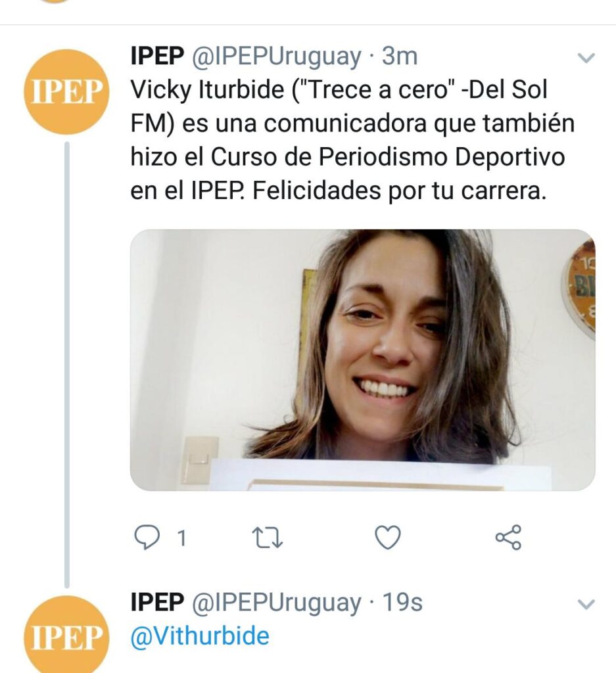Viewport: 616px width, 673px height.
Task: Click IPEP display name on the 19s reply
Action: pyautogui.click(x=157, y=603)
